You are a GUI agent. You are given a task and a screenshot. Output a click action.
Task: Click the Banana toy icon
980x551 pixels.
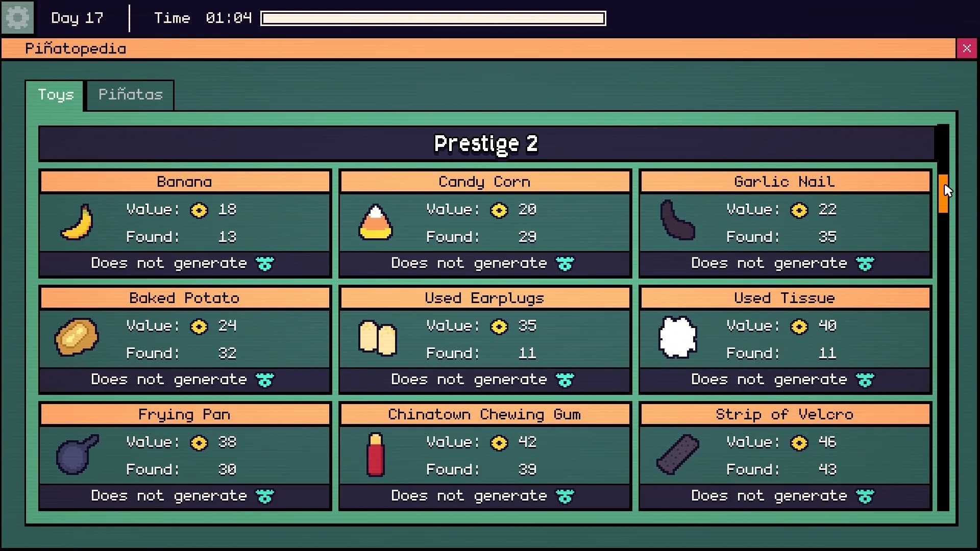[x=77, y=222]
